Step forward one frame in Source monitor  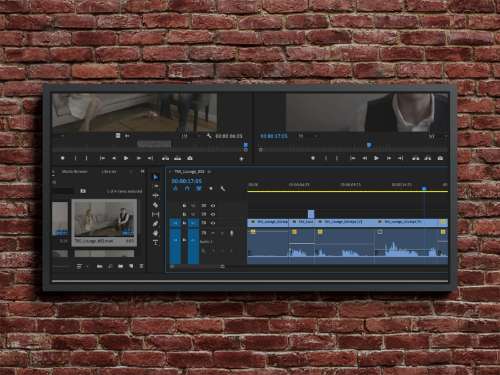pos(139,158)
